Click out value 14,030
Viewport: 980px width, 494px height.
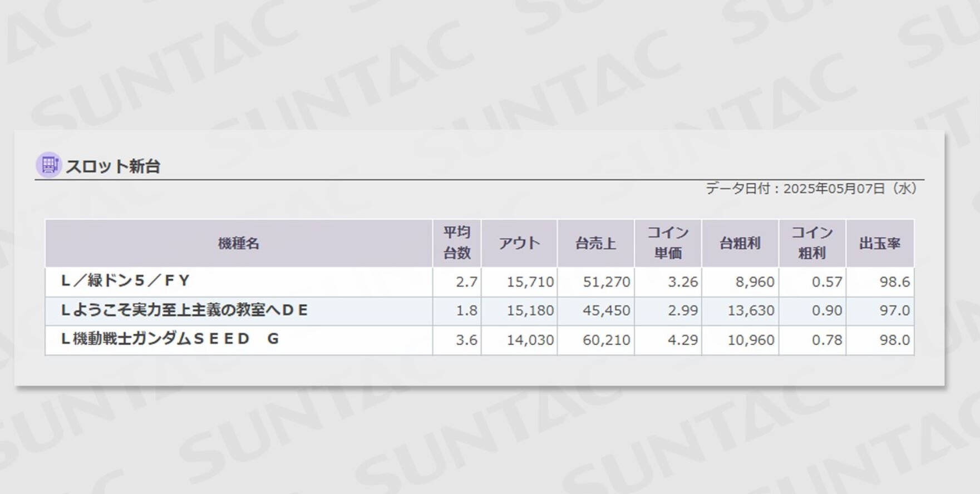(x=530, y=340)
